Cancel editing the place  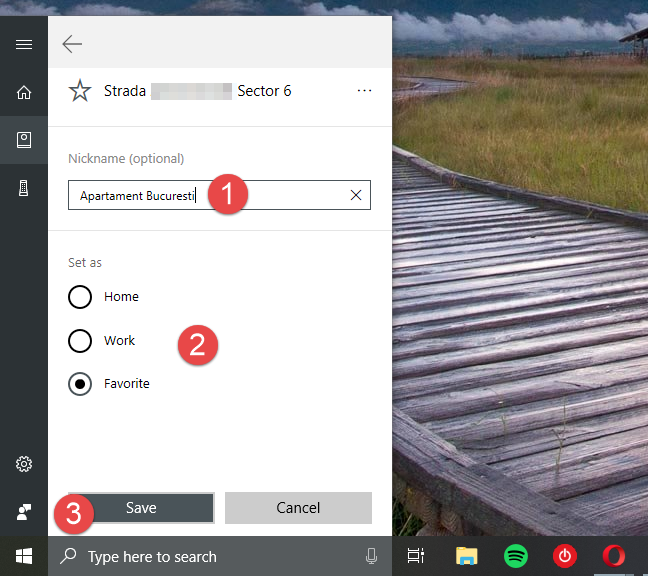point(298,508)
